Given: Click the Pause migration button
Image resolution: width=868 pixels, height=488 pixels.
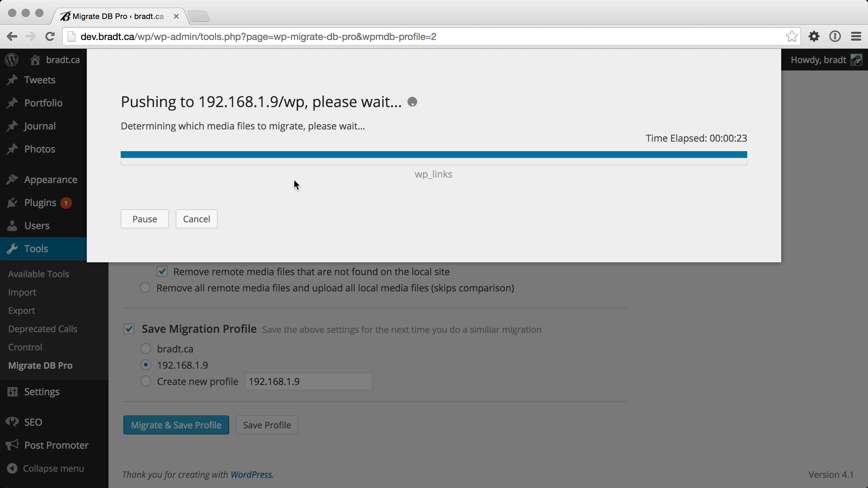Looking at the screenshot, I should pyautogui.click(x=145, y=219).
